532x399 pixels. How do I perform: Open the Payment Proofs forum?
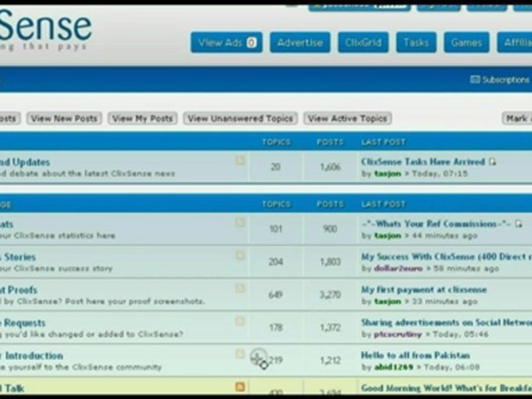coord(19,290)
